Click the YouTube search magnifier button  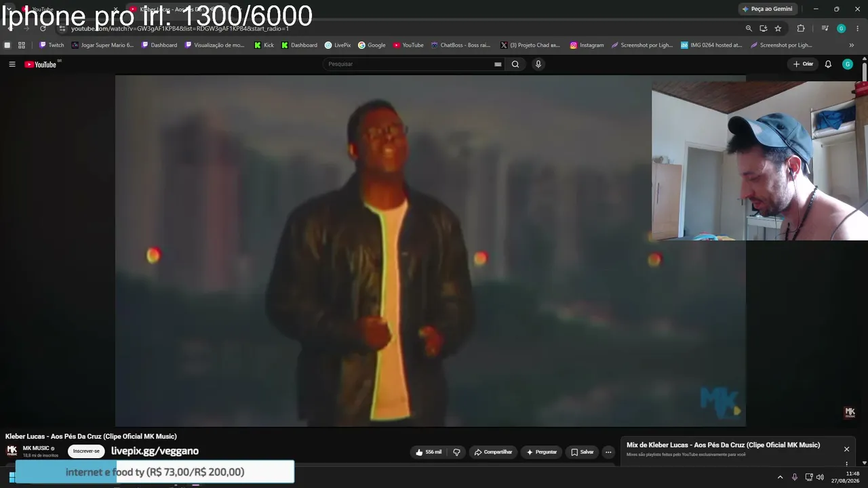[x=515, y=64]
